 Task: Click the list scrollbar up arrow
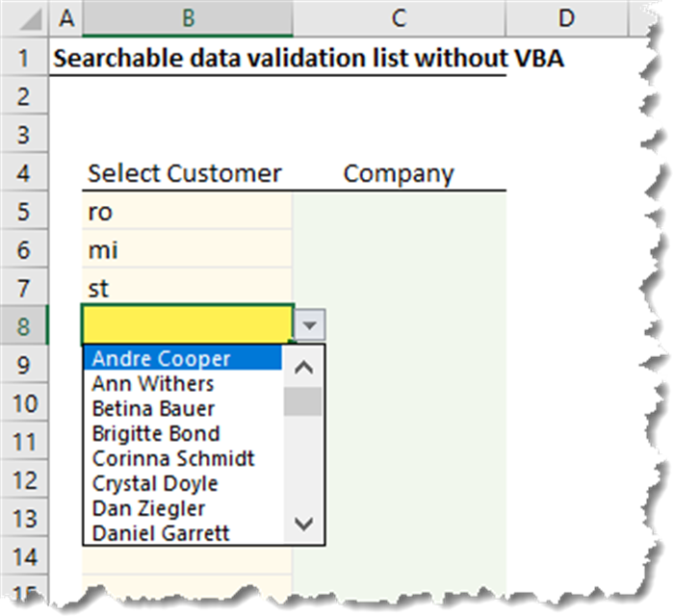[x=303, y=367]
